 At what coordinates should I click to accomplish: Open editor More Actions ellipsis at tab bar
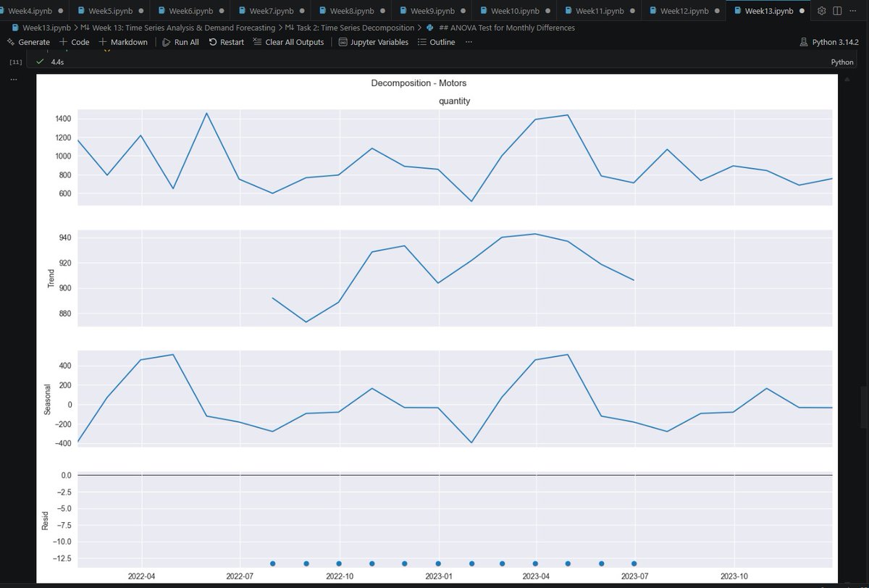(x=852, y=11)
